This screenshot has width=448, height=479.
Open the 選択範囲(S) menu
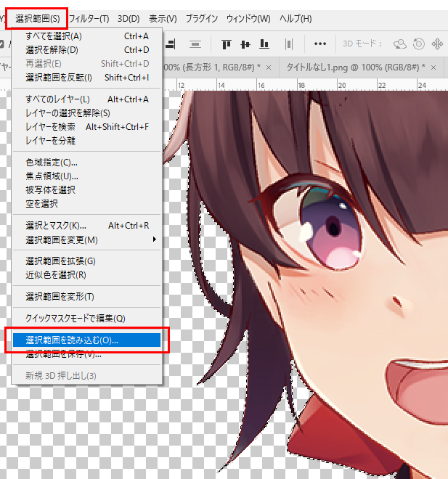click(37, 19)
